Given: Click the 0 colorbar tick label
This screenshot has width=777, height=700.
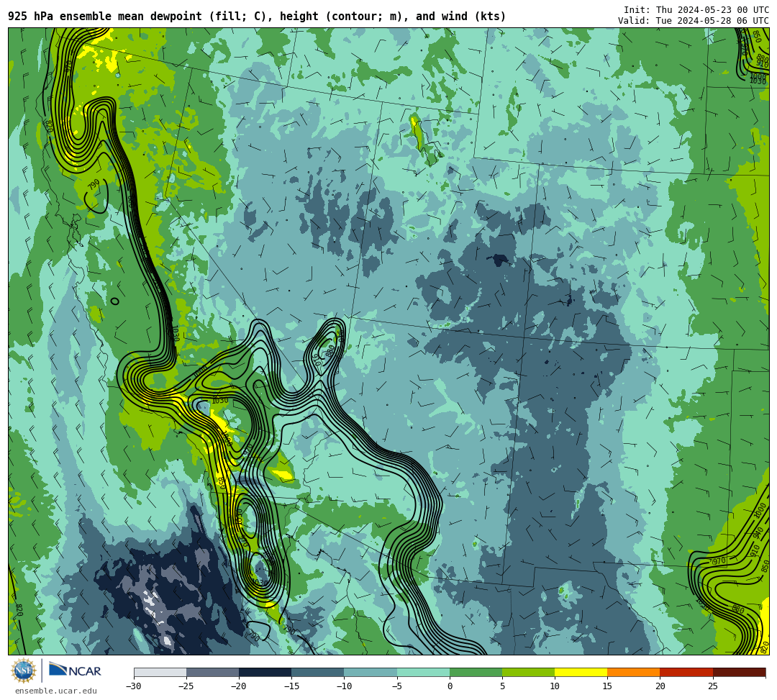Looking at the screenshot, I should click(x=450, y=686).
